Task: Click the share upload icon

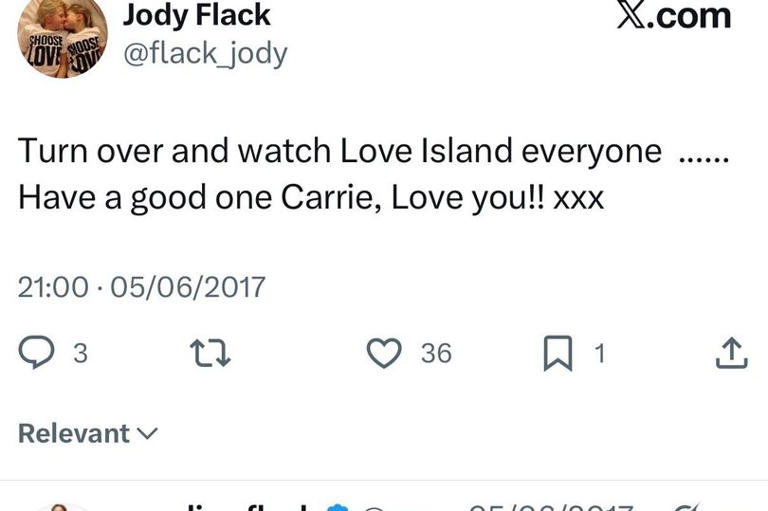Action: pyautogui.click(x=731, y=353)
